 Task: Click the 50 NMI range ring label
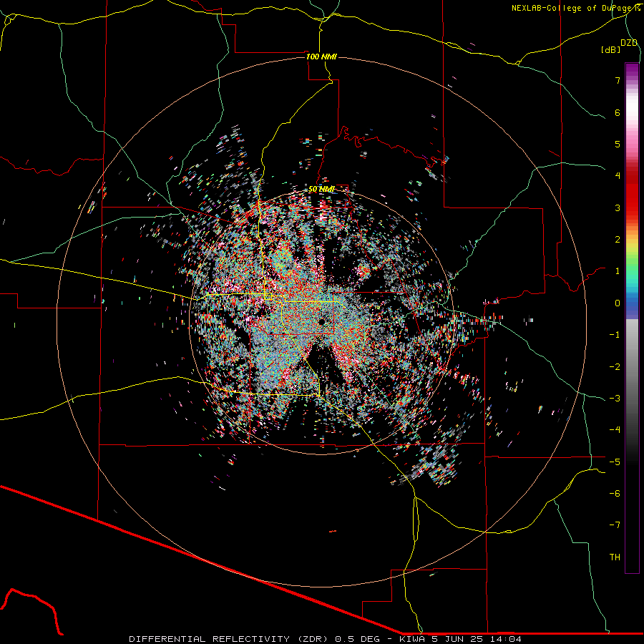point(321,189)
